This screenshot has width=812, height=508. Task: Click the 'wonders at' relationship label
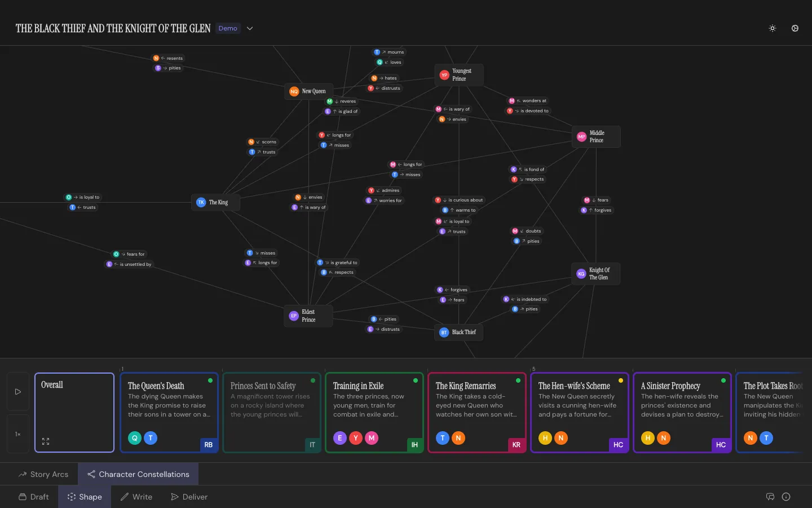(528, 101)
